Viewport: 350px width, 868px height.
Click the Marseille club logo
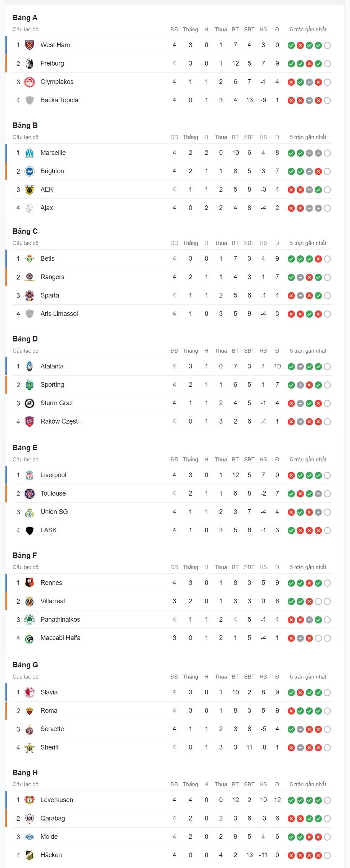[x=30, y=153]
